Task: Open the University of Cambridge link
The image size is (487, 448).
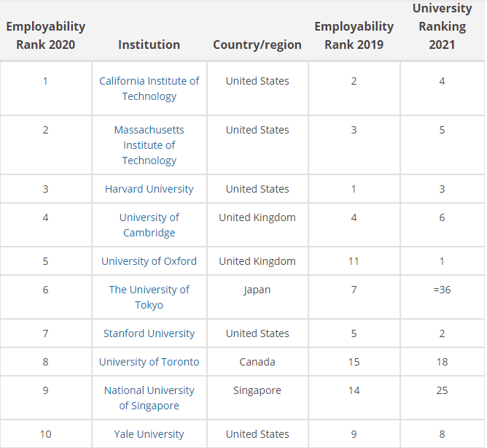Action: click(149, 225)
